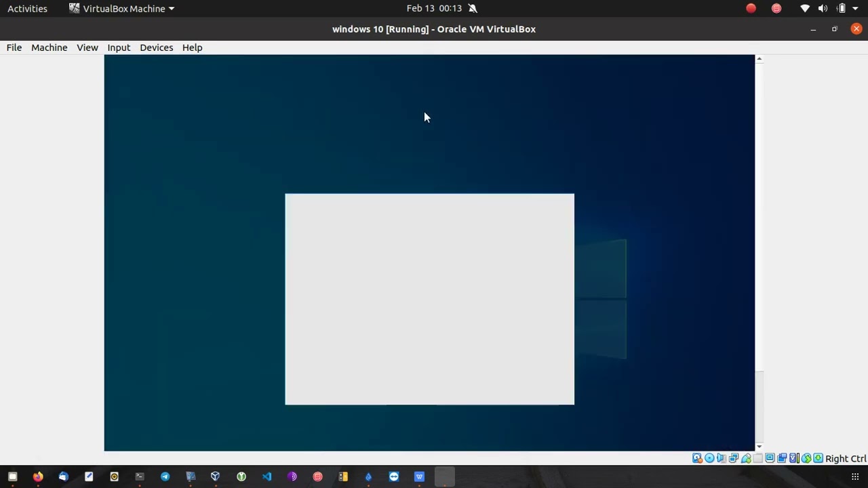Open the VirtualBox cube icon in dock

click(216, 476)
